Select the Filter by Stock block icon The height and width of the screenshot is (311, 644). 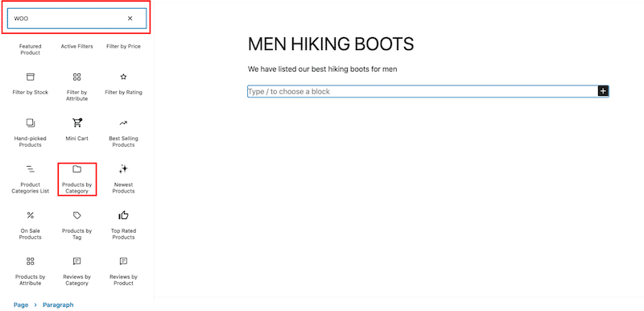point(31,77)
